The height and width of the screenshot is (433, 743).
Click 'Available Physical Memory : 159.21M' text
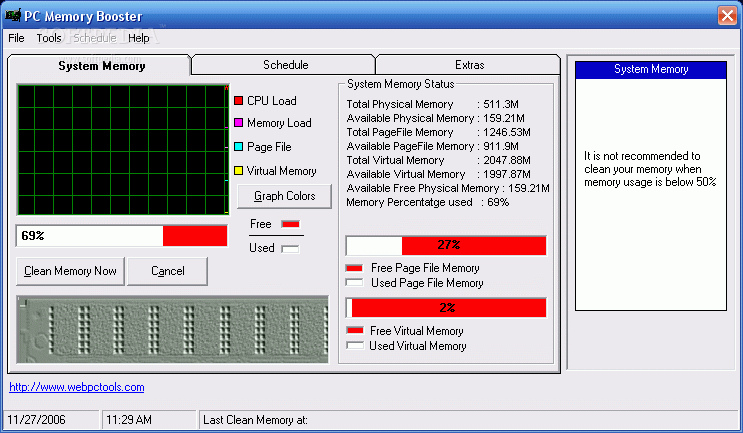435,118
